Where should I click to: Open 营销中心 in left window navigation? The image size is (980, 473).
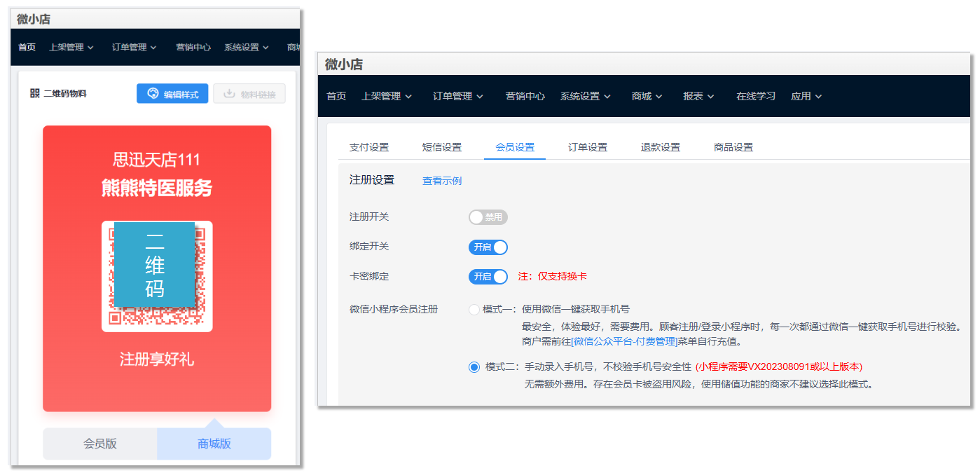[193, 48]
